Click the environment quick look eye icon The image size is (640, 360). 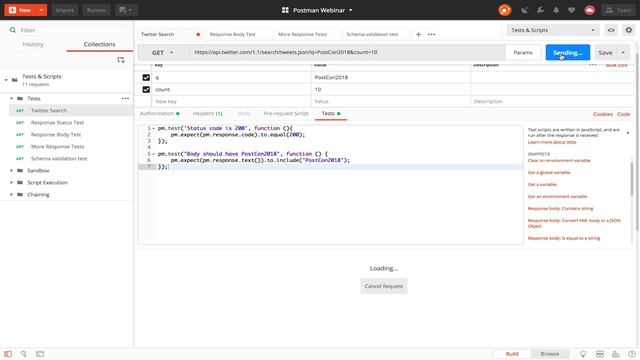click(611, 30)
